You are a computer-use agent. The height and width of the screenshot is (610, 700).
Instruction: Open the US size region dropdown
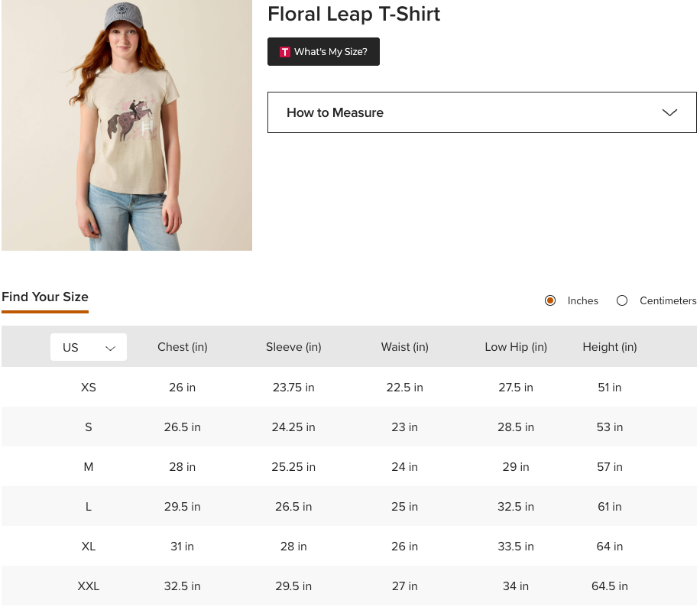[89, 347]
